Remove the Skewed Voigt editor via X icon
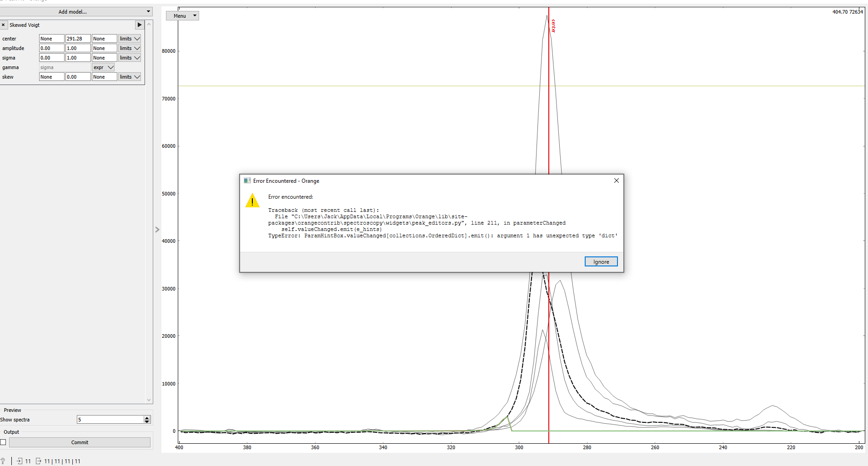 (x=4, y=25)
